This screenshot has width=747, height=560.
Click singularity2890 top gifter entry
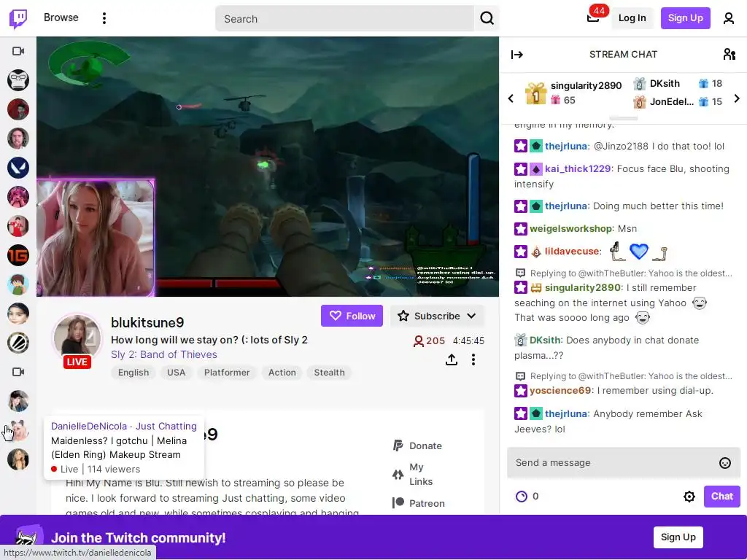(x=573, y=93)
